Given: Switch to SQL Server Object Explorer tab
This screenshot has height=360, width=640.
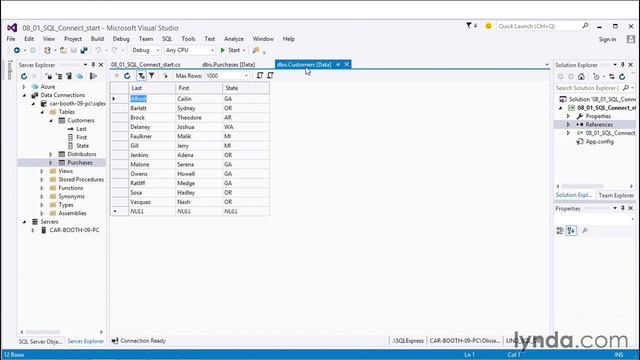Looking at the screenshot, I should [x=40, y=341].
